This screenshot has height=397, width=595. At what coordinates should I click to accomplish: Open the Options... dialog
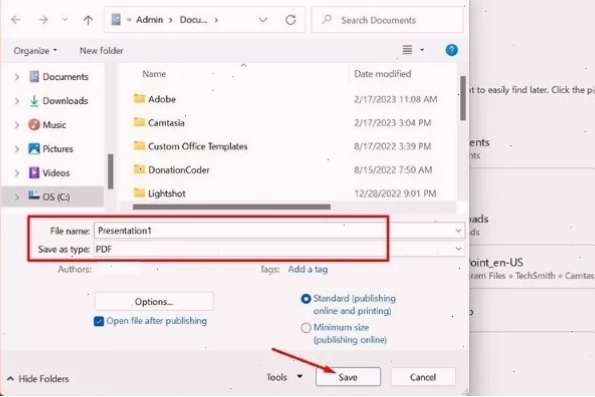click(x=154, y=302)
